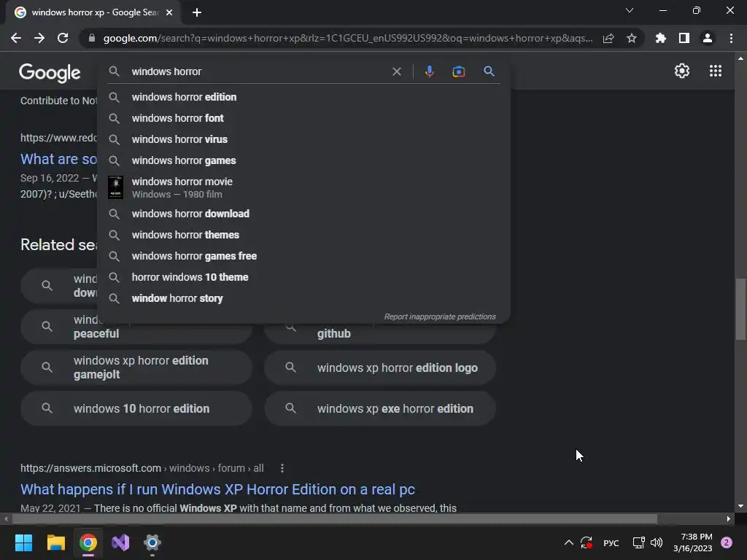Open the tab search dropdown arrow

[630, 10]
